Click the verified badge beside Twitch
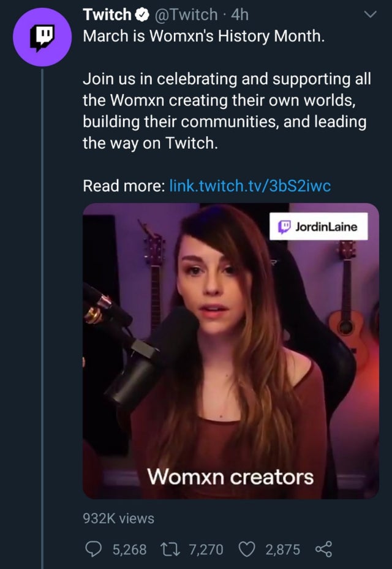 tap(141, 14)
